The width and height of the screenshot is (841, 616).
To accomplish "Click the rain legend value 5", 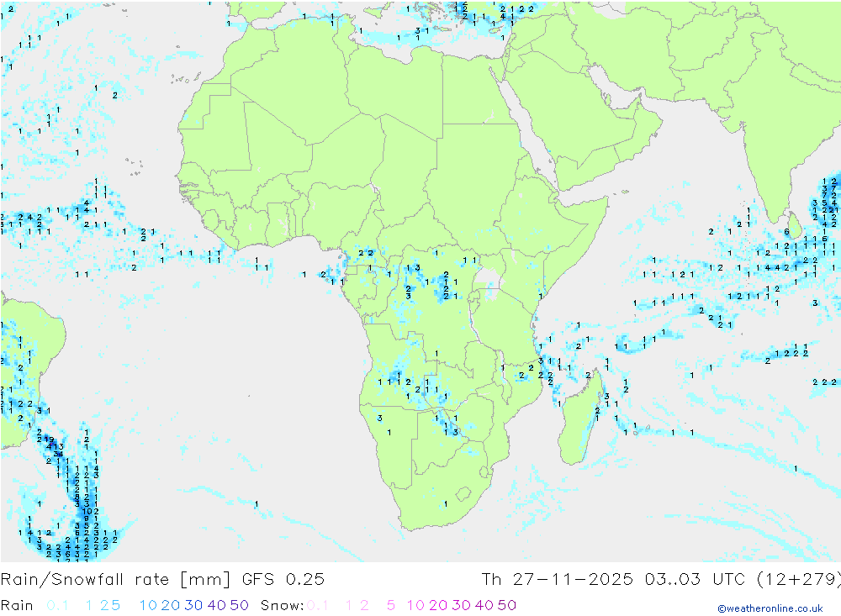I will point(116,605).
